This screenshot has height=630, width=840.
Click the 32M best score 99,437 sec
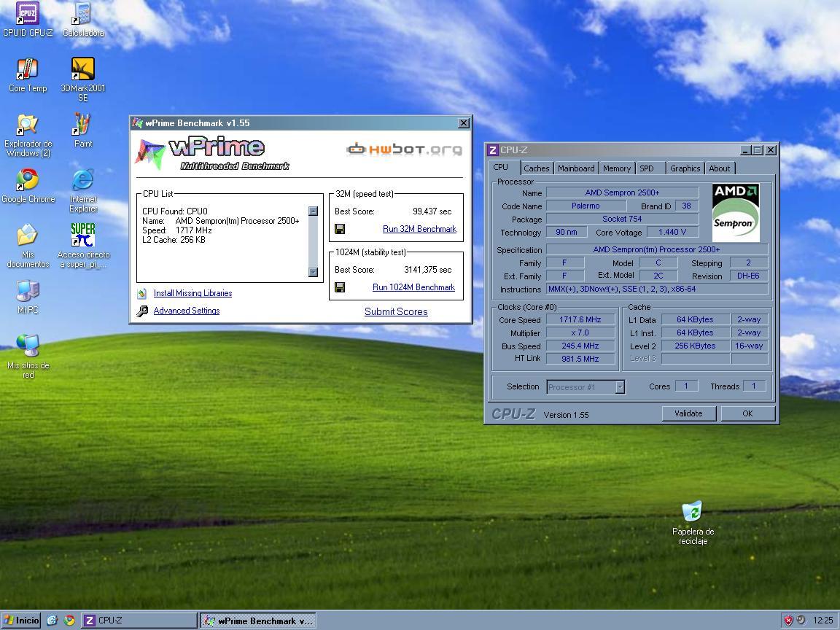click(x=432, y=211)
